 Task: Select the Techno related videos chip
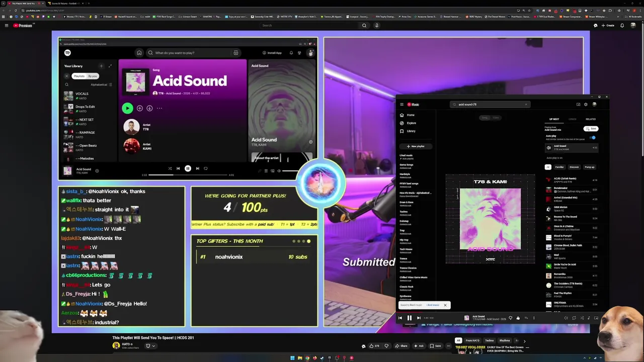click(490, 341)
